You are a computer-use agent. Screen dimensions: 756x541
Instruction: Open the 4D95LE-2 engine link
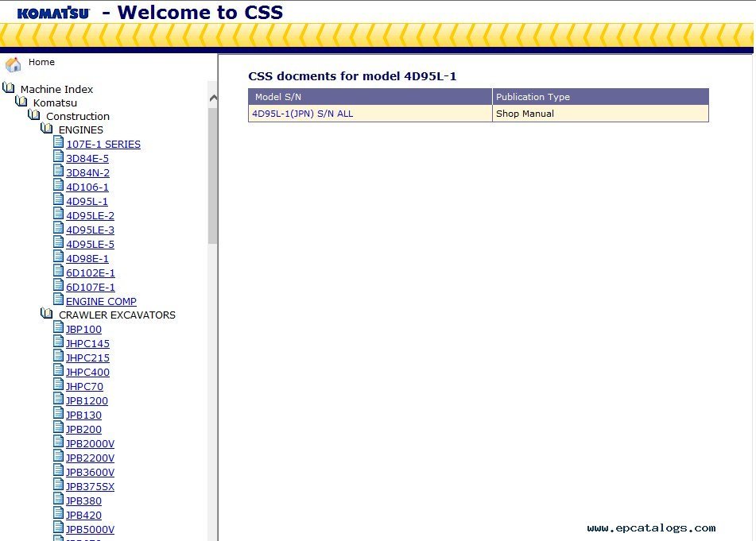90,215
